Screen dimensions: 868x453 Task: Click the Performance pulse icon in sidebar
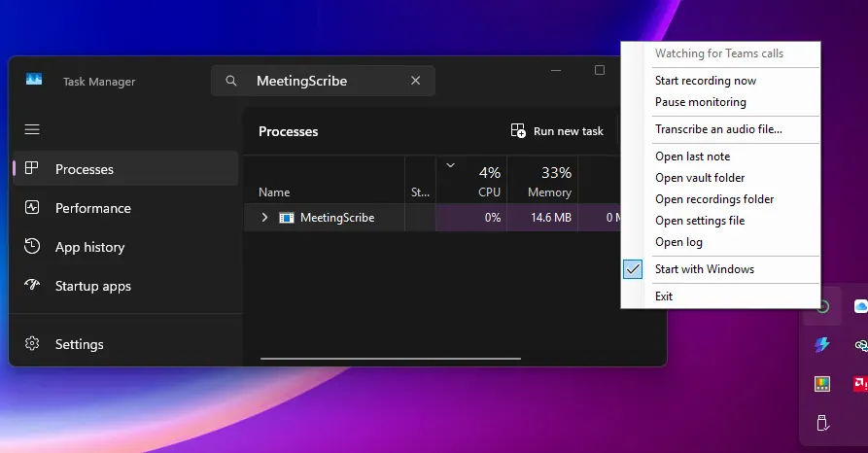[x=31, y=207]
